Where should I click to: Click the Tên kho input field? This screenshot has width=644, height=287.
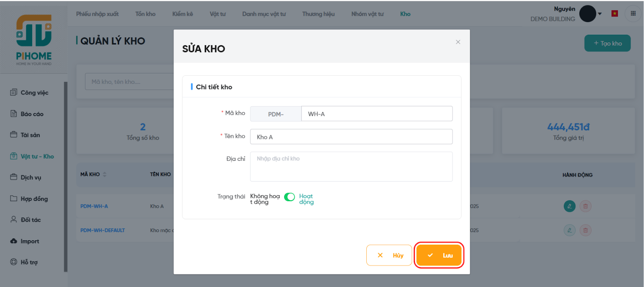point(351,137)
